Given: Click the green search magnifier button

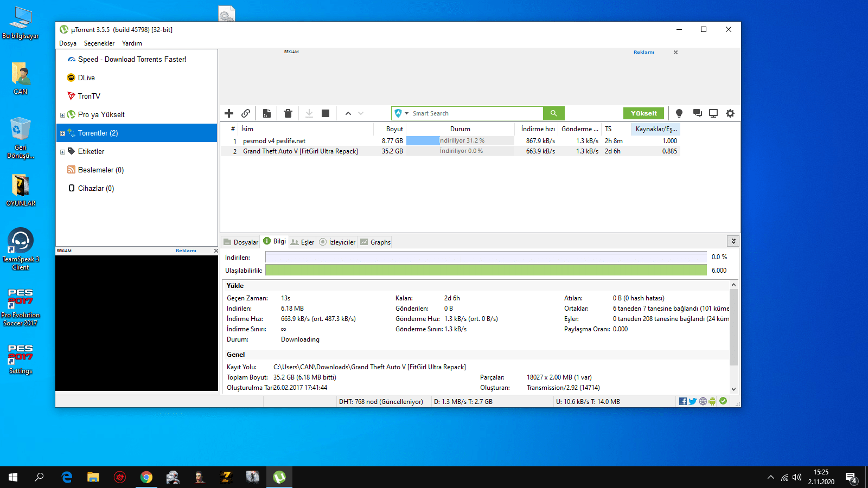Looking at the screenshot, I should (x=553, y=113).
